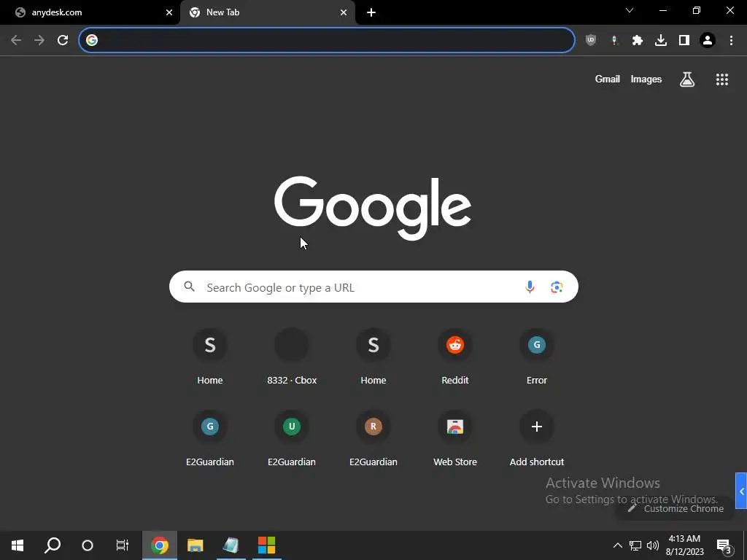Open Gmail link
The height and width of the screenshot is (560, 747).
[x=608, y=79]
